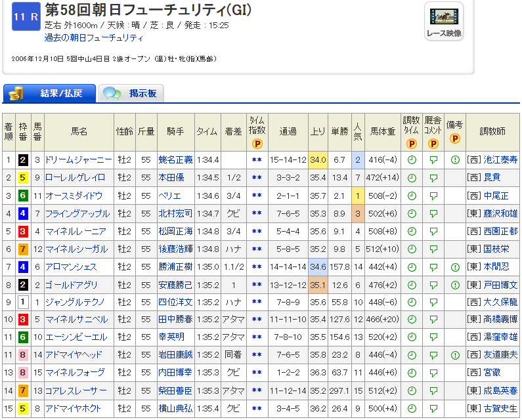Click the premium P icon under タイム指数

pyautogui.click(x=257, y=144)
